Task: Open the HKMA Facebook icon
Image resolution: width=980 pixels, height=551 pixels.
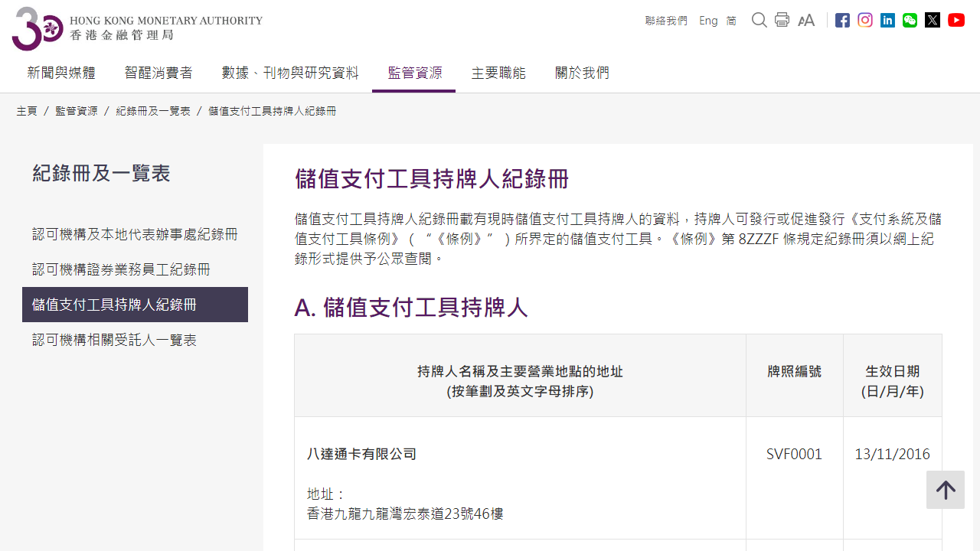Action: 842,20
